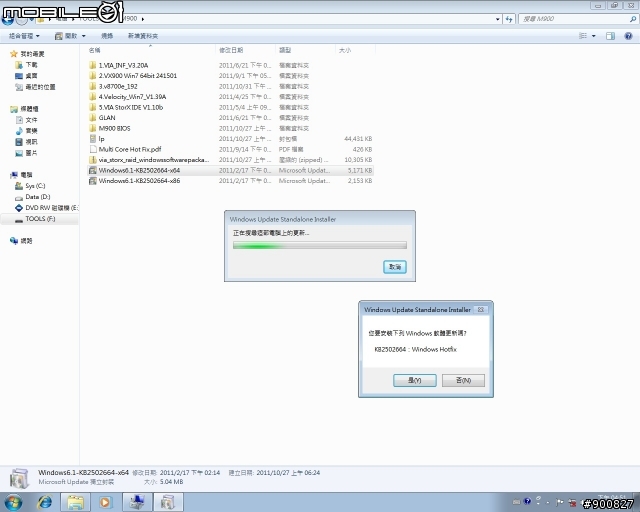Open the Organize menu in toolbar
The width and height of the screenshot is (640, 512).
coord(24,36)
